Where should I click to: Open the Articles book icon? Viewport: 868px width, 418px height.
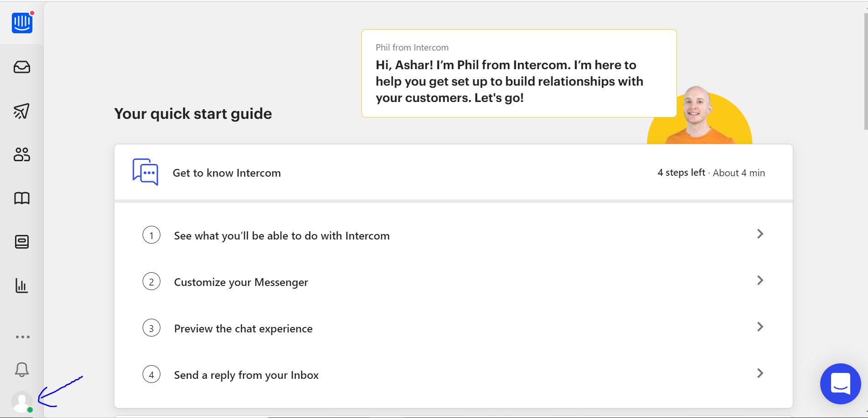tap(22, 198)
